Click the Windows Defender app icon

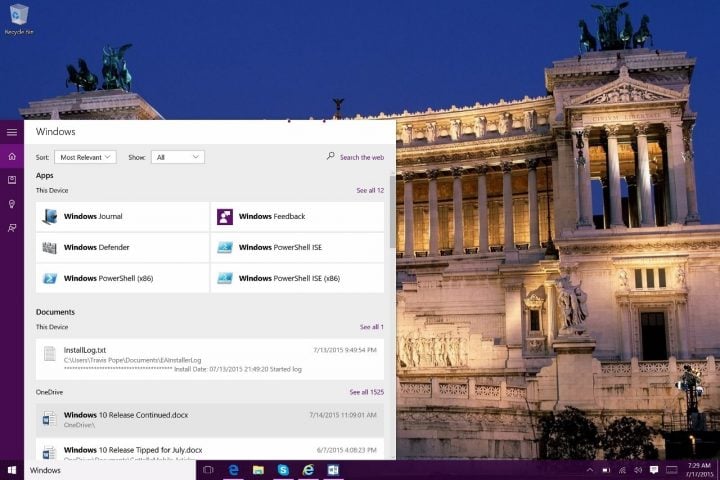click(x=50, y=248)
